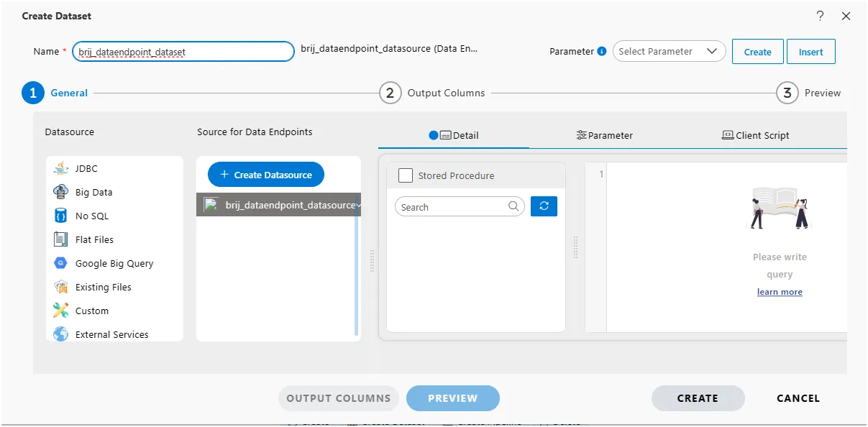This screenshot has height=427, width=868.
Task: Select JDBC datasource type
Action: tap(114, 168)
